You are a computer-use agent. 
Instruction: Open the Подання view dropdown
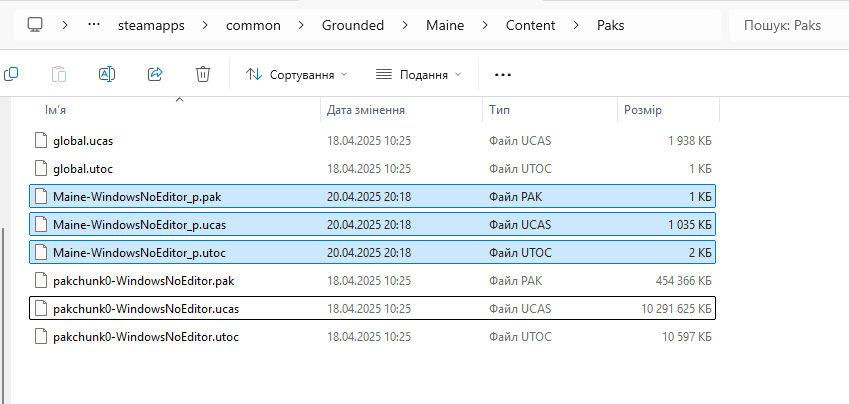pos(419,74)
